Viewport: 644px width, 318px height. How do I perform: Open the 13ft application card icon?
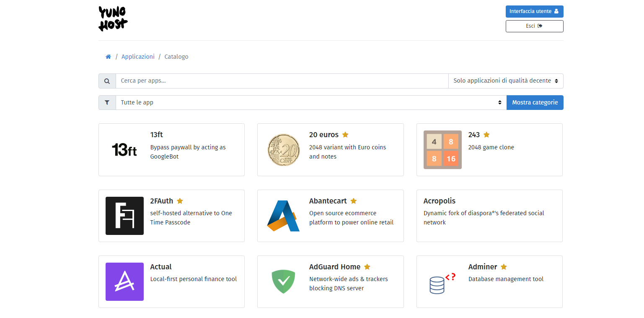[x=124, y=150]
